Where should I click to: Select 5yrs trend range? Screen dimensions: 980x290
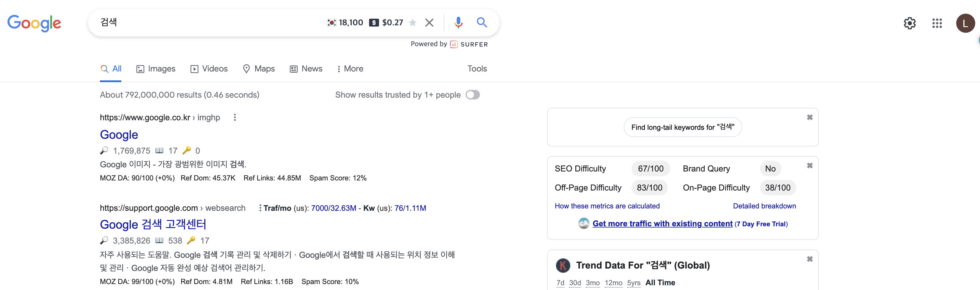[x=633, y=283]
